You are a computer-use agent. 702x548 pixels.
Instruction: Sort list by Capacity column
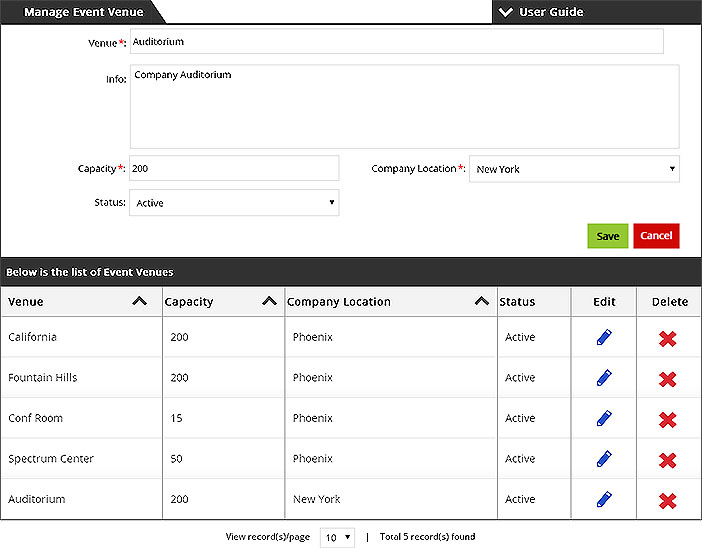pos(269,301)
